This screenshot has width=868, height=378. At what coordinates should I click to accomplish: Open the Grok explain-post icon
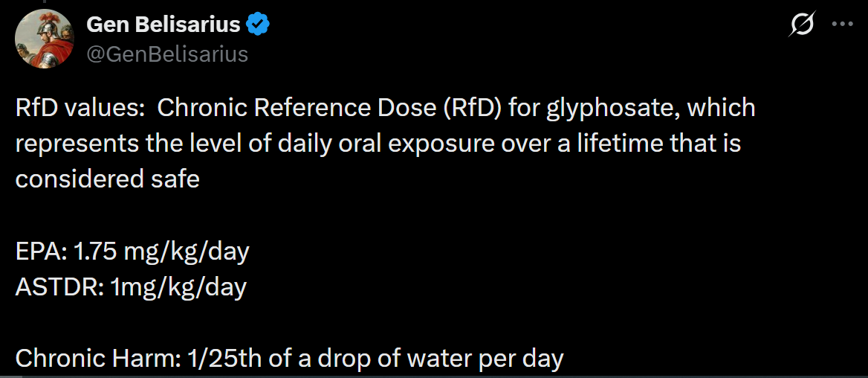pyautogui.click(x=803, y=25)
